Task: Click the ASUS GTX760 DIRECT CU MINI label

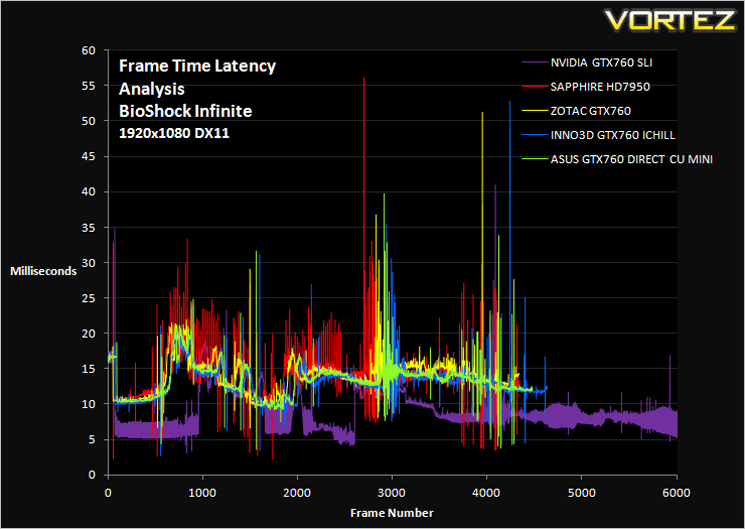Action: [631, 159]
